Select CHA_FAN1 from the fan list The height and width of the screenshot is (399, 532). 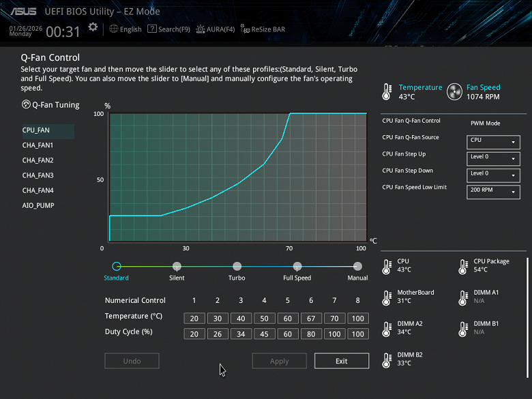click(38, 145)
